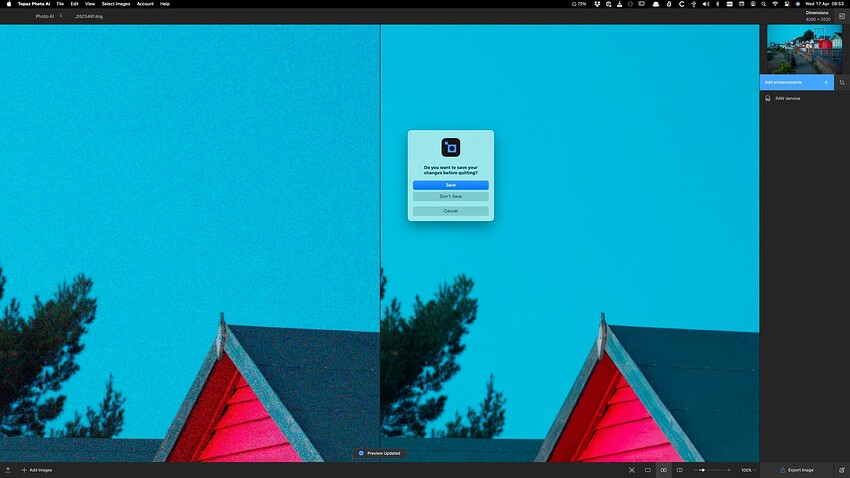Viewport: 850px width, 478px height.
Task: Open Siri from the menu bar
Action: click(x=797, y=4)
